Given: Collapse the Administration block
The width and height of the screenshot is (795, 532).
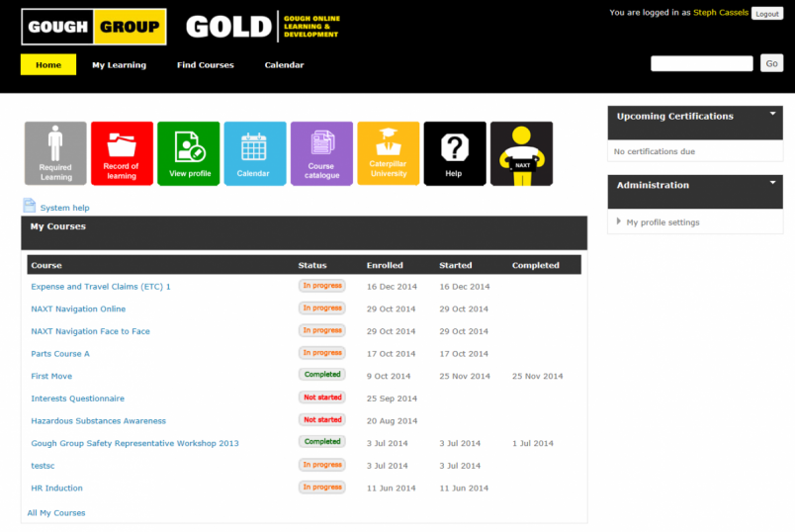Looking at the screenshot, I should pyautogui.click(x=772, y=183).
